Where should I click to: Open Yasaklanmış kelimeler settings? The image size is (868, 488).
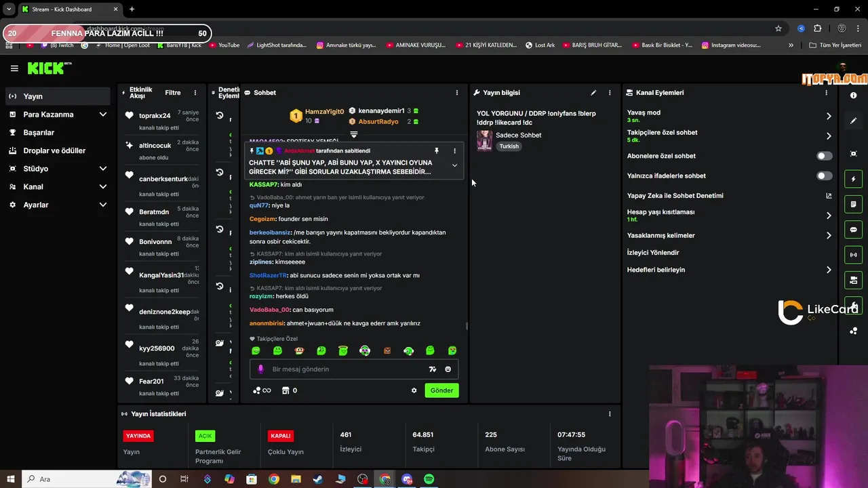tap(729, 236)
